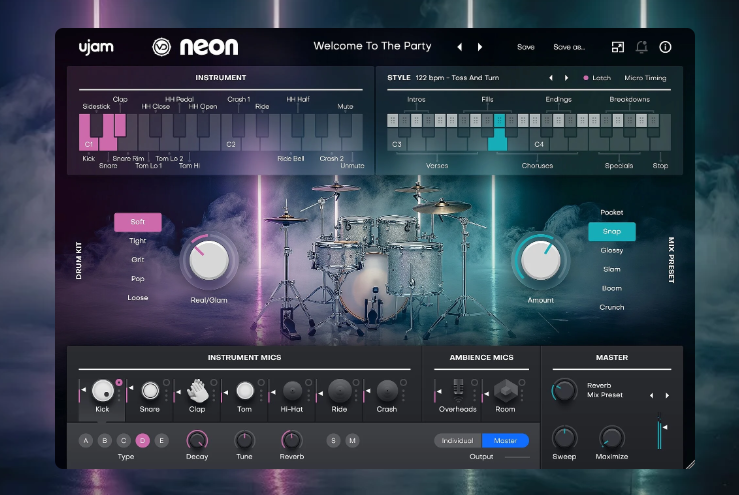739x495 pixels.
Task: Solo the channel with S button
Action: click(x=333, y=440)
